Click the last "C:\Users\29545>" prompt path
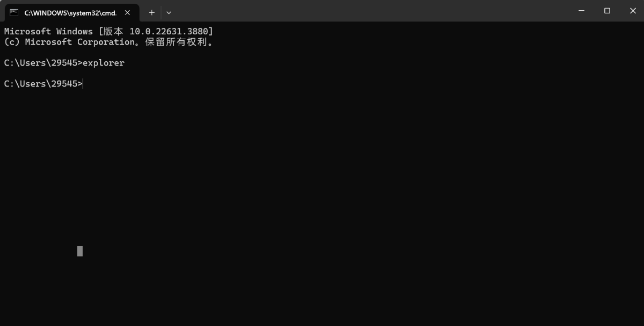The width and height of the screenshot is (644, 326). pyautogui.click(x=43, y=84)
